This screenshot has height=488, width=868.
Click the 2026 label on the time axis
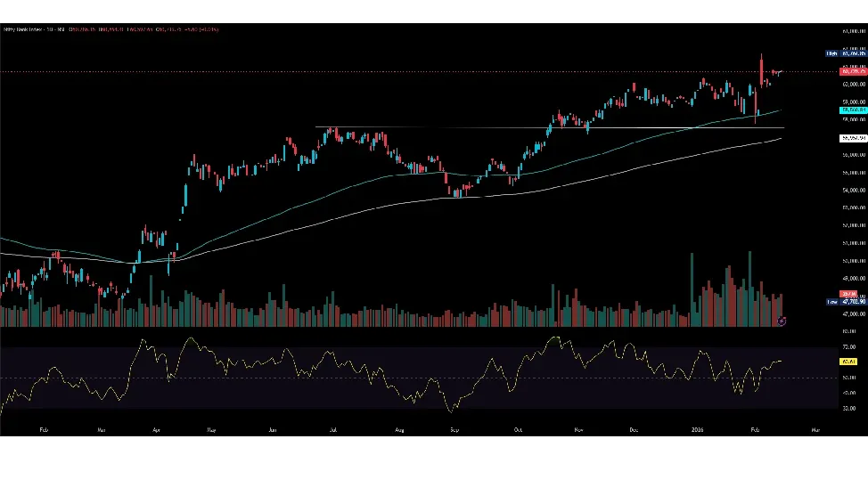pyautogui.click(x=697, y=428)
